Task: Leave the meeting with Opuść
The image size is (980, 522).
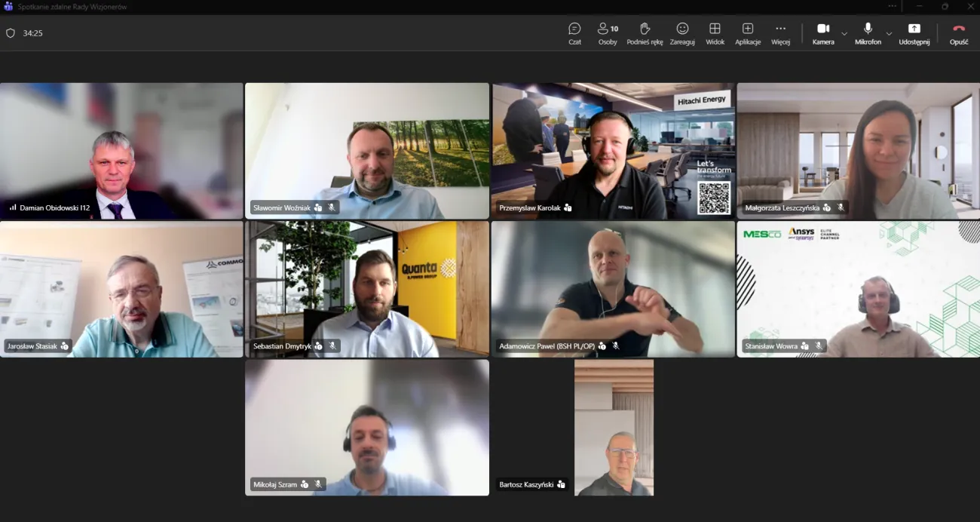Action: coord(959,33)
